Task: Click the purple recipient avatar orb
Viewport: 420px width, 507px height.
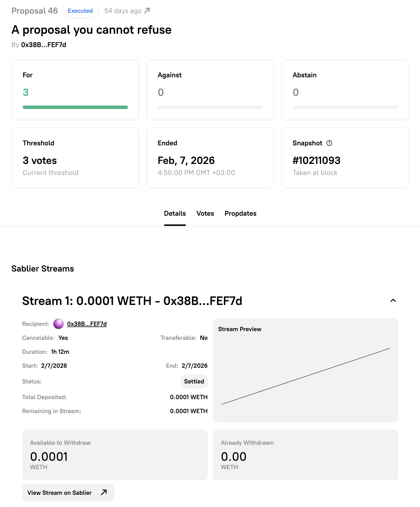Action: coord(58,324)
